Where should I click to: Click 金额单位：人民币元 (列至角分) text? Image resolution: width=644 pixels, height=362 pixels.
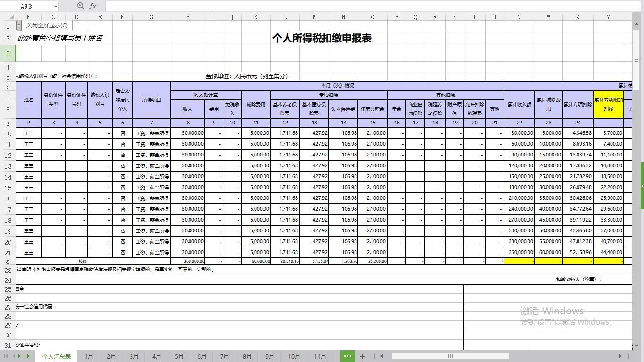pos(247,76)
